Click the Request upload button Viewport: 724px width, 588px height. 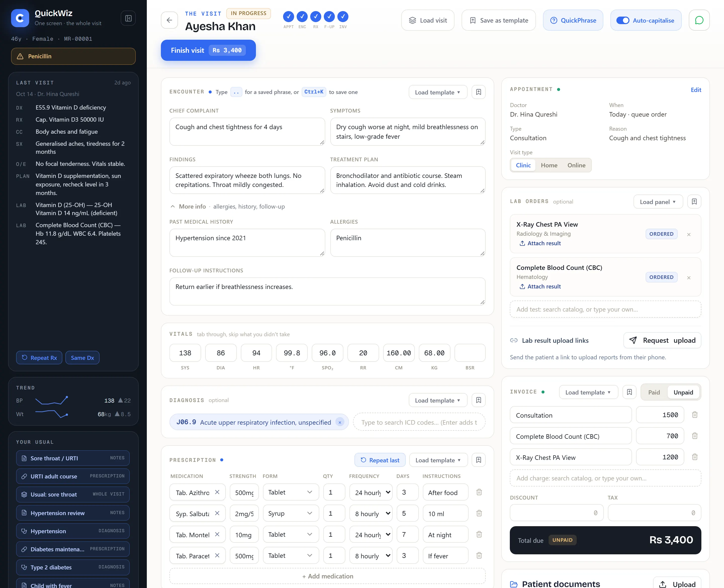click(x=662, y=340)
